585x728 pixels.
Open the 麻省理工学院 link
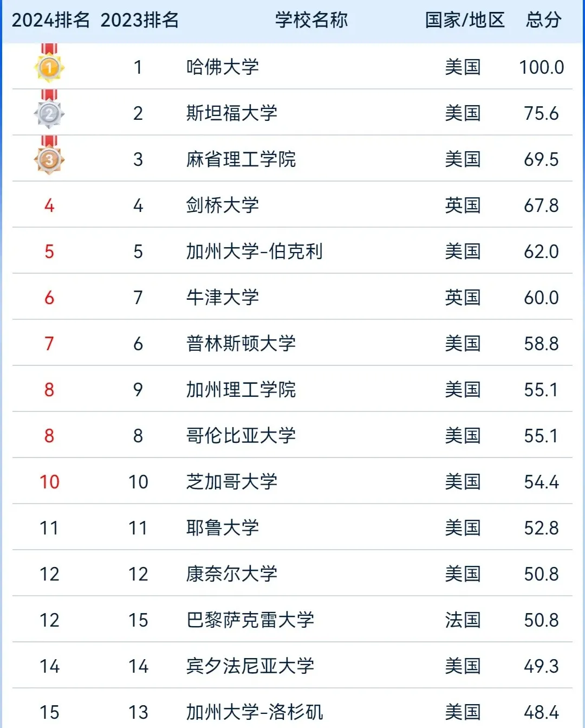[241, 159]
